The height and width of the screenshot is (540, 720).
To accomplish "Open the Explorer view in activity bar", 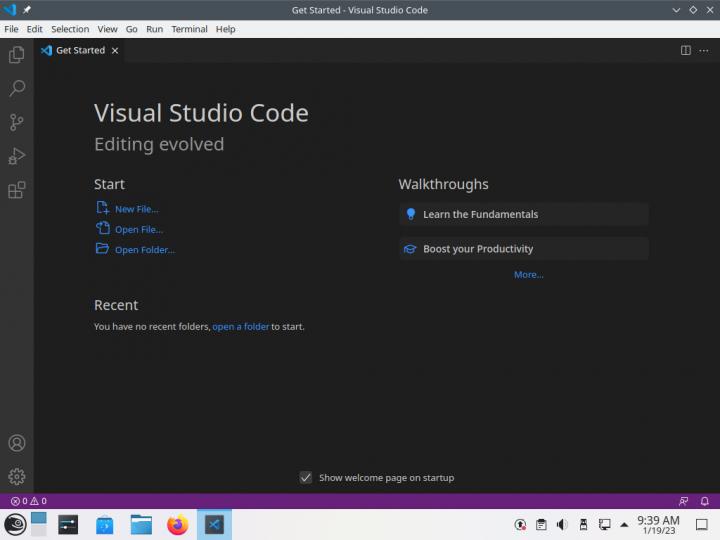I will pyautogui.click(x=16, y=55).
